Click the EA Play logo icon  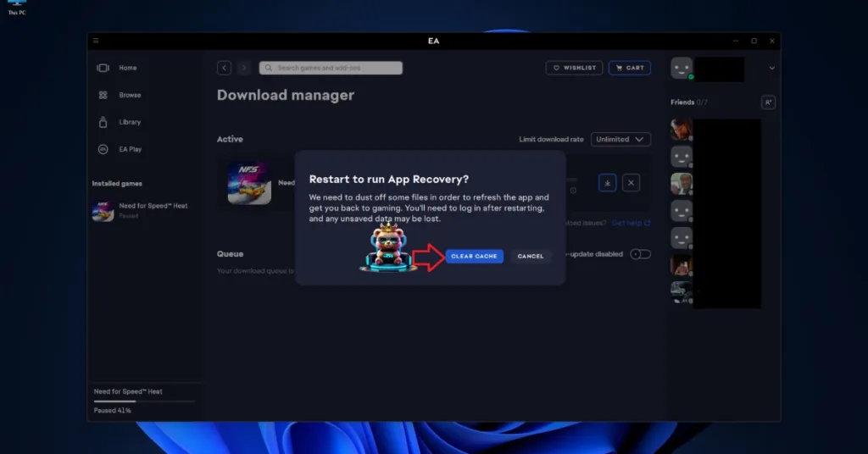click(103, 149)
